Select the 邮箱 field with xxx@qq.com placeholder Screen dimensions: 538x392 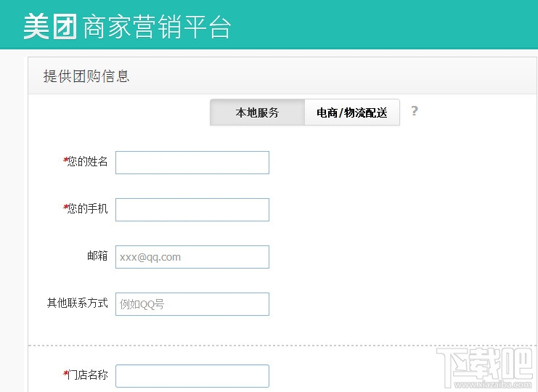point(192,257)
